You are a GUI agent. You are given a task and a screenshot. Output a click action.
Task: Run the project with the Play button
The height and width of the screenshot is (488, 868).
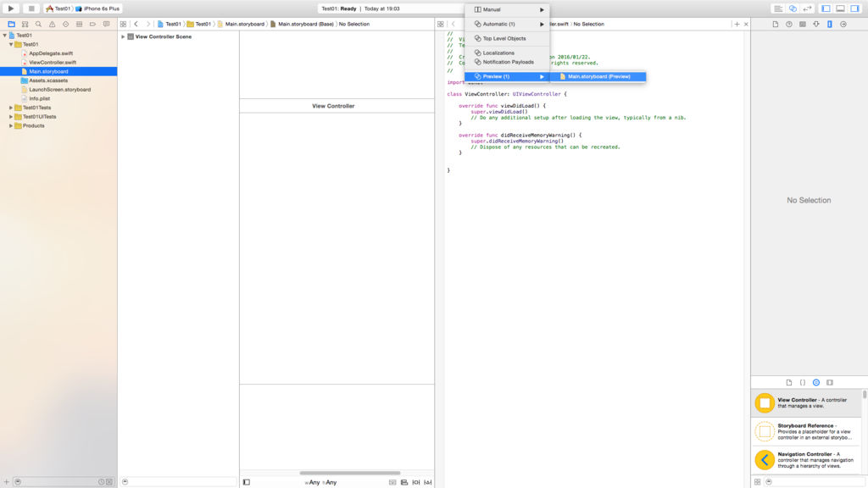10,8
